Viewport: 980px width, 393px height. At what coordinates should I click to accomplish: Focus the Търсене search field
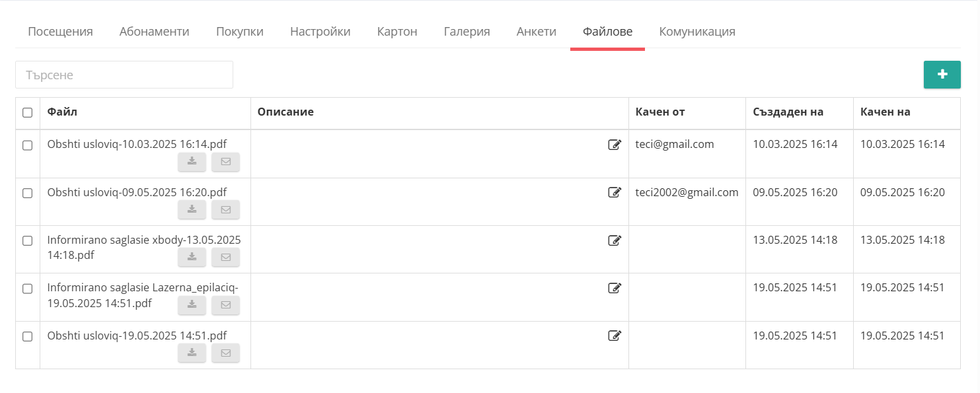[x=124, y=75]
